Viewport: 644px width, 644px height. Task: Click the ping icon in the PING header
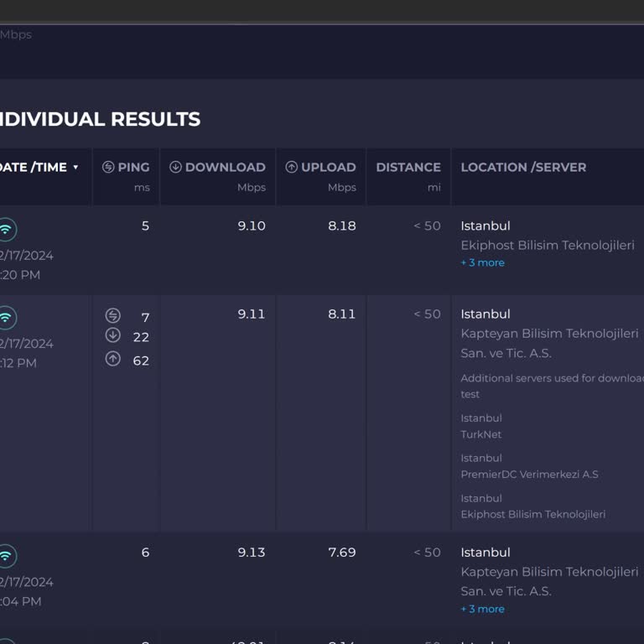(x=108, y=167)
